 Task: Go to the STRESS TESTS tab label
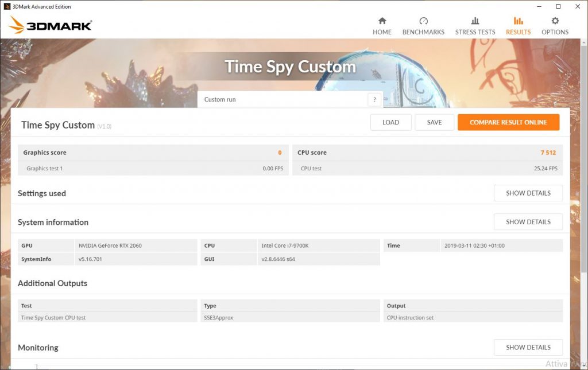(475, 32)
